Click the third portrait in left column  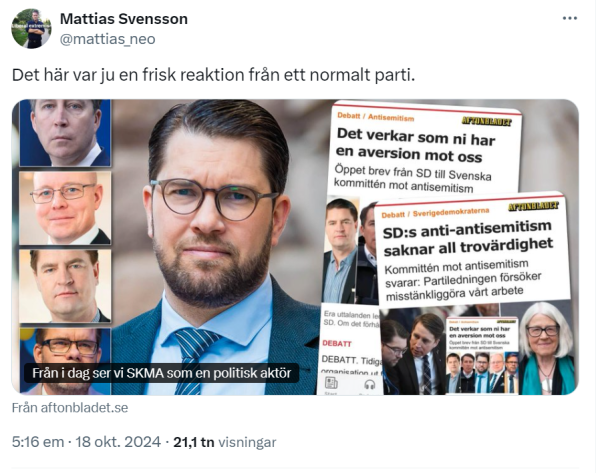tap(65, 286)
